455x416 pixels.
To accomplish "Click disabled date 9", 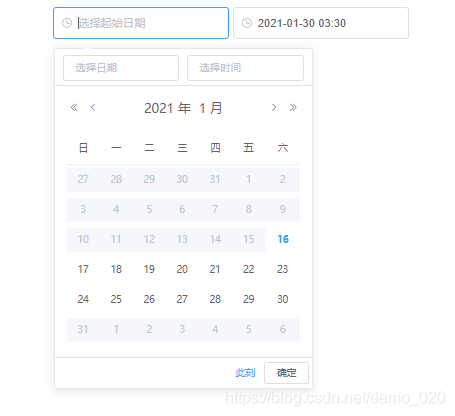I will coord(283,209).
